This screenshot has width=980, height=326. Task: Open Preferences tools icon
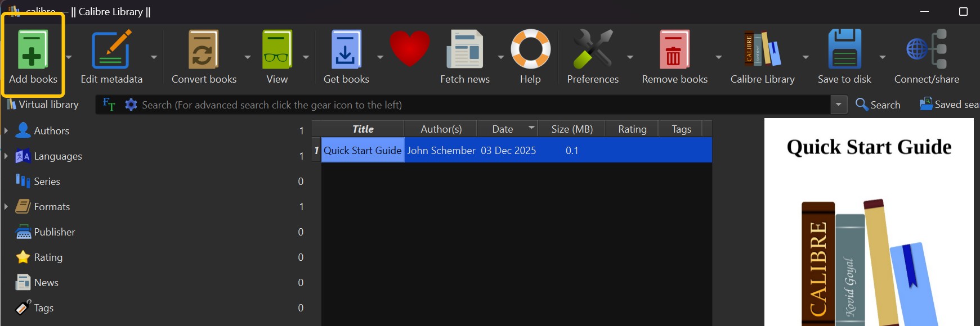593,49
